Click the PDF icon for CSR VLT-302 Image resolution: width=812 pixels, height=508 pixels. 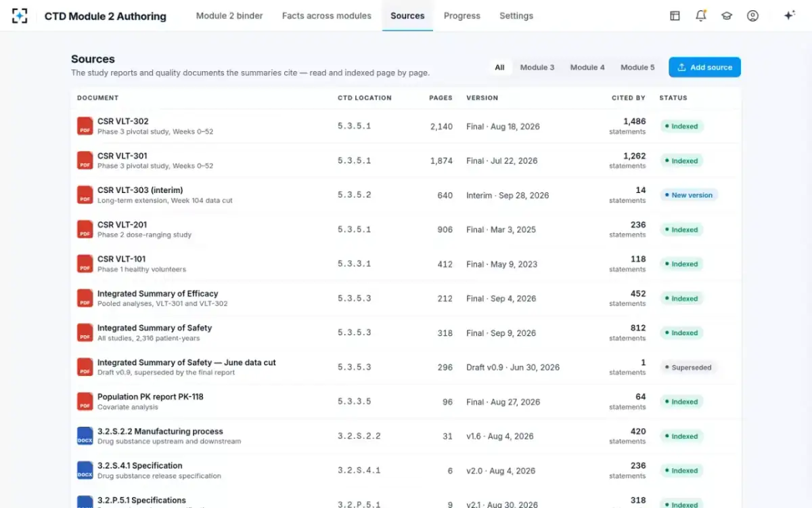[85, 126]
